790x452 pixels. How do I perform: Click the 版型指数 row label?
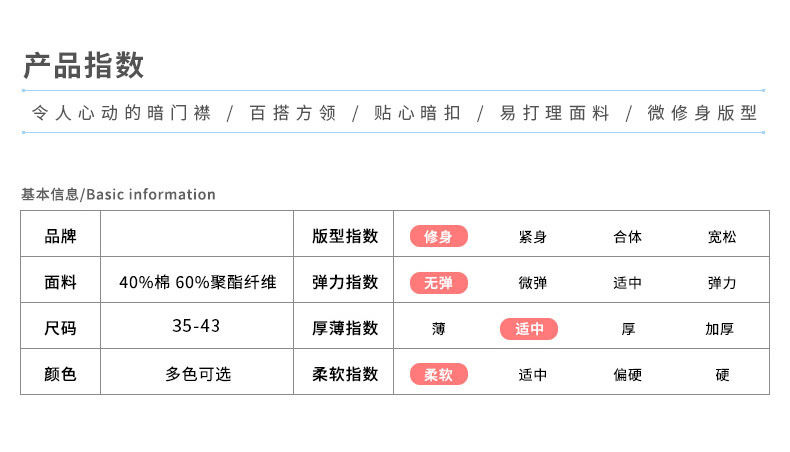[345, 236]
